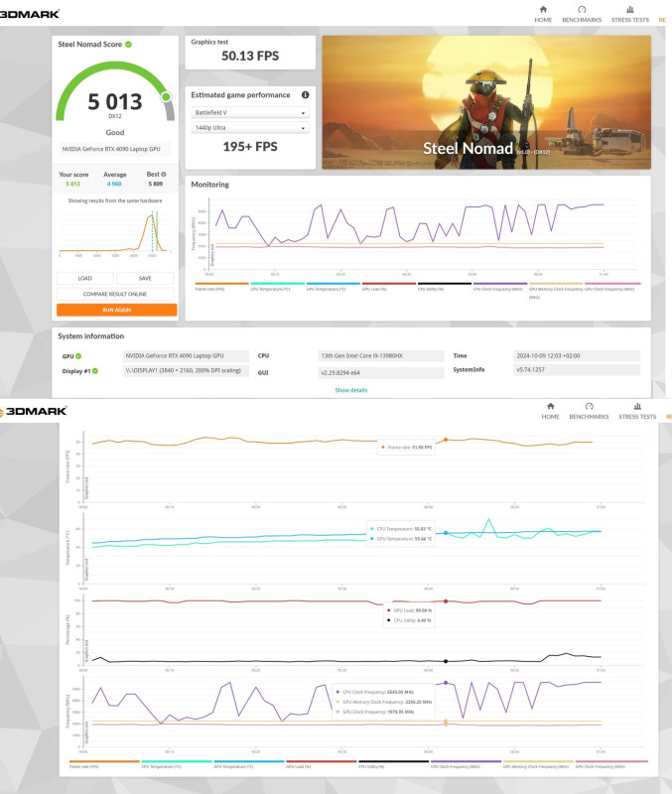672x794 pixels.
Task: Open Benchmarks in the detailed monitoring window
Action: point(589,411)
